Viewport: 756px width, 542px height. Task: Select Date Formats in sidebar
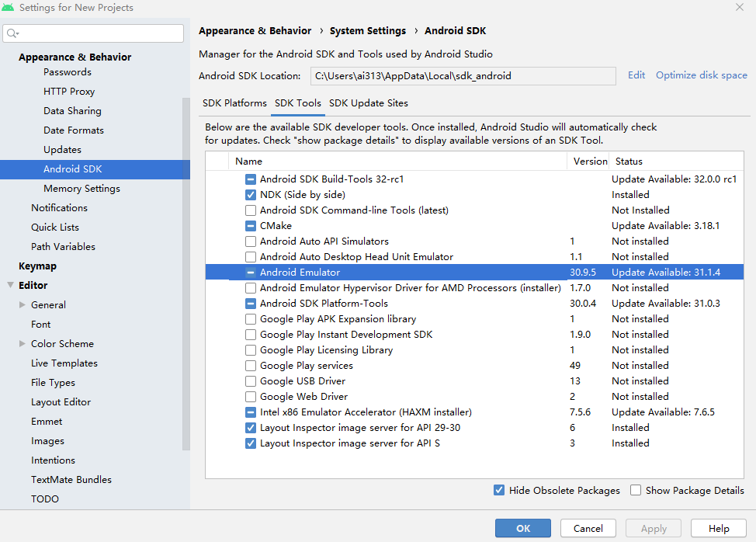[x=73, y=130]
